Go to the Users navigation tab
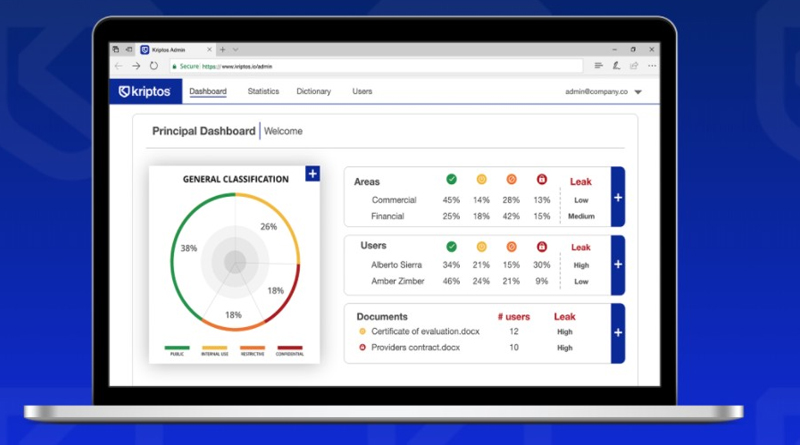 coord(362,91)
